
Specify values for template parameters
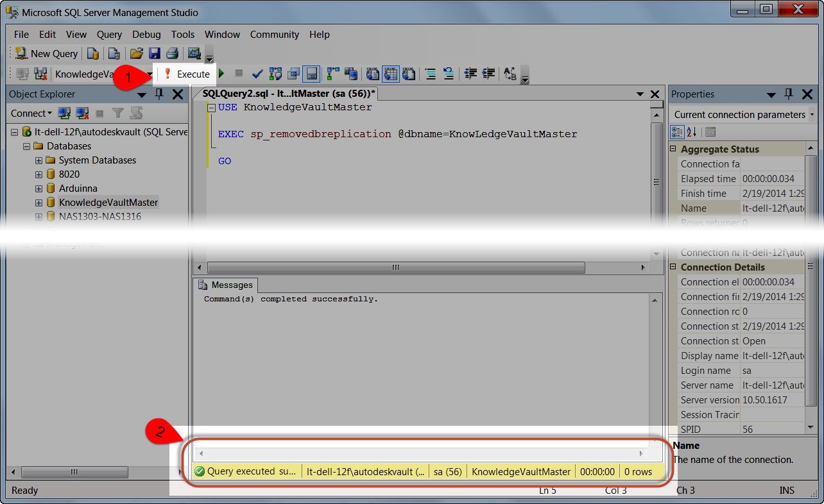[510, 74]
